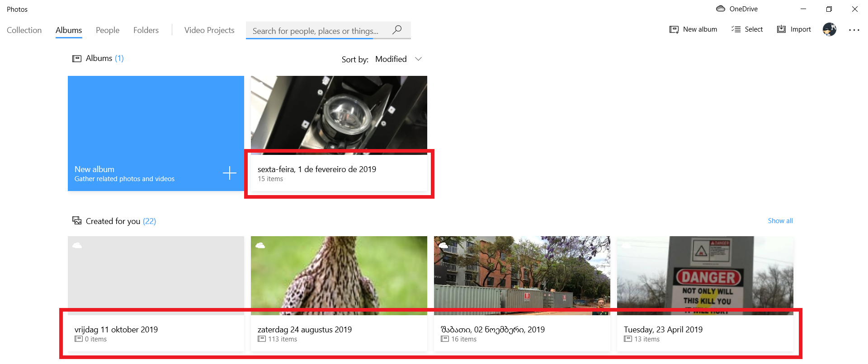Open the sexta-feira 1 de fevereiro album thumbnail
Screen dimensions: 868x364
(339, 115)
